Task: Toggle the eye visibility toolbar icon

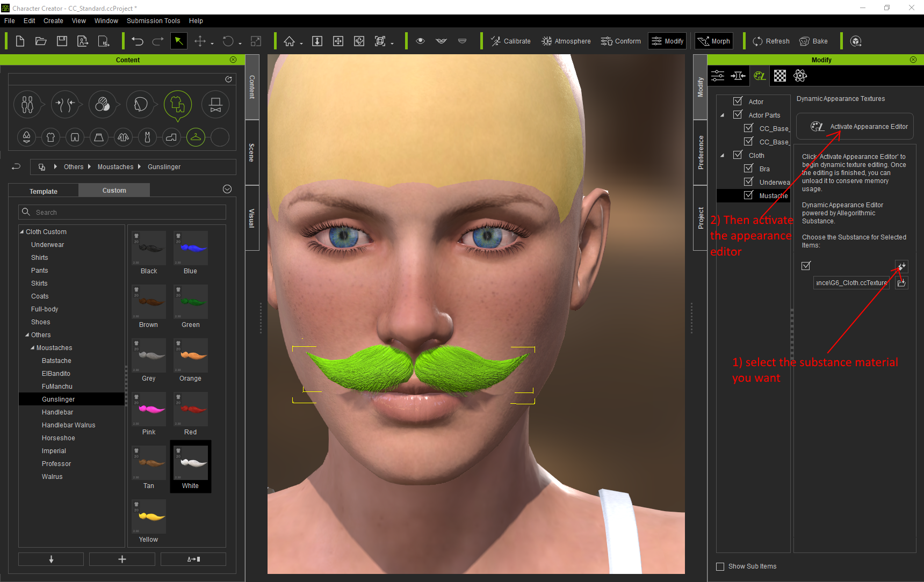Action: 420,41
